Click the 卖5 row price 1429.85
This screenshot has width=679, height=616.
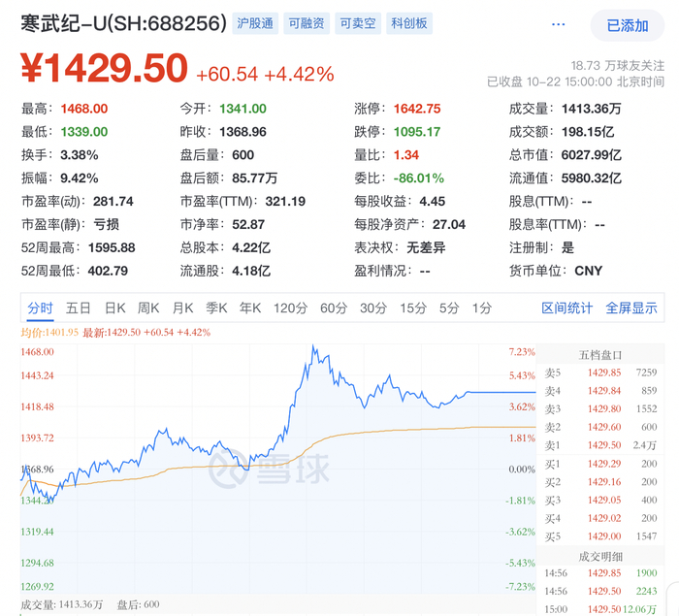pos(604,373)
